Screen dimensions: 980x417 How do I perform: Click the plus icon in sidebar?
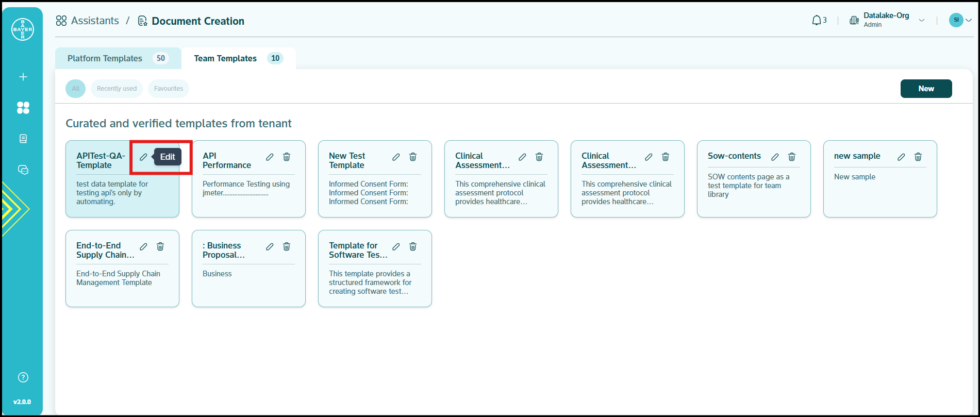click(x=23, y=77)
